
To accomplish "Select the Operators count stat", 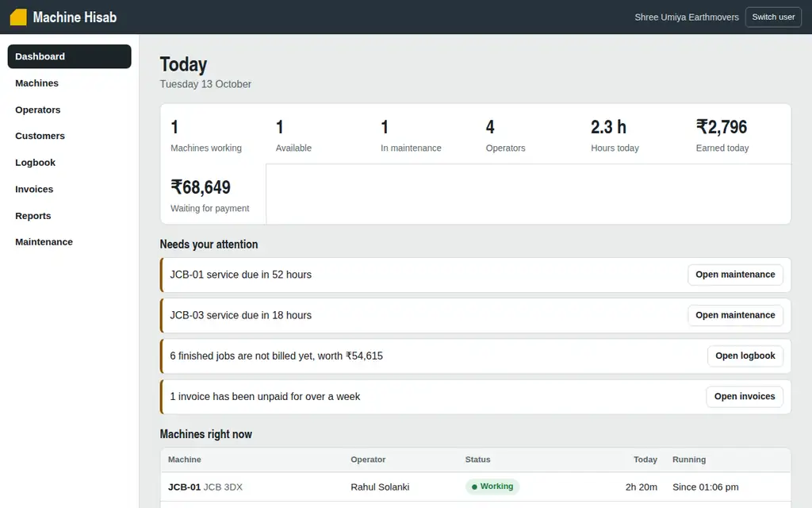I will 528,134.
